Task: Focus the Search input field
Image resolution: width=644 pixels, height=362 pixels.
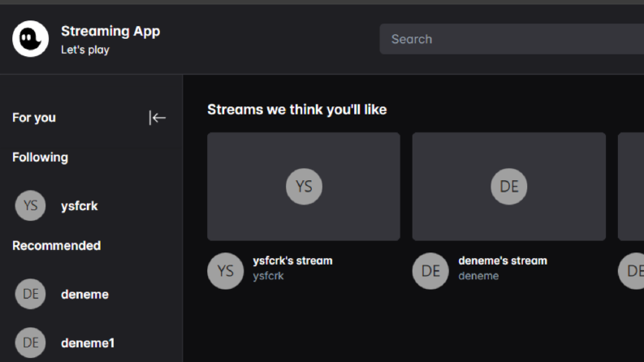Action: (512, 39)
